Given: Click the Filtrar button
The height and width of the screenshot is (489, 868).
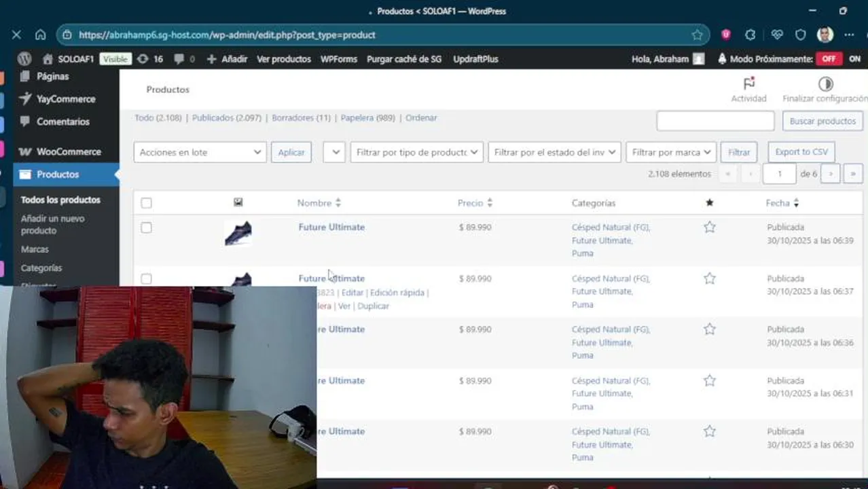Looking at the screenshot, I should tap(739, 152).
